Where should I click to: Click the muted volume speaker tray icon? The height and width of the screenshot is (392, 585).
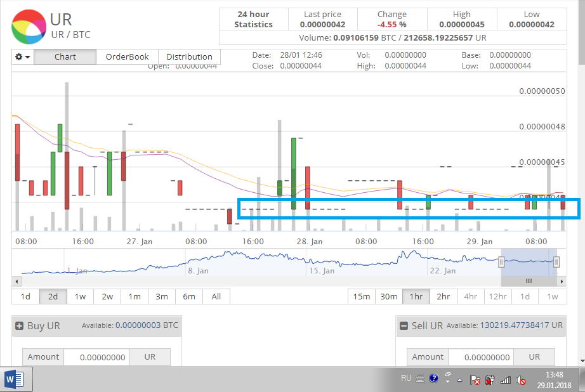point(521,380)
